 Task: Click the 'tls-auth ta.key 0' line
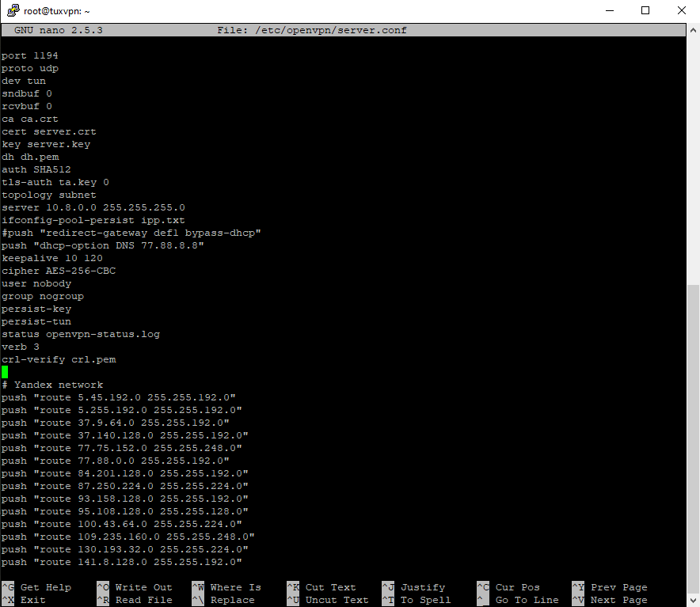click(55, 182)
